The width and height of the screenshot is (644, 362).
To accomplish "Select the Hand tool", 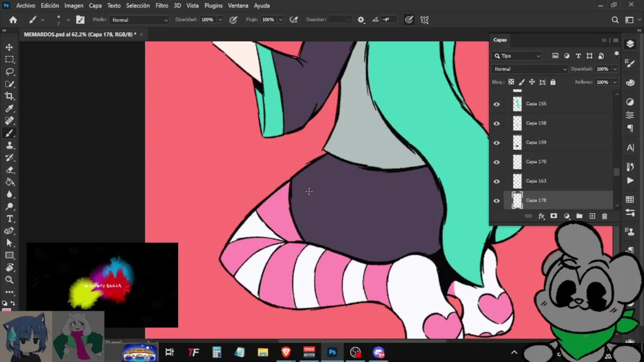I will [x=10, y=267].
